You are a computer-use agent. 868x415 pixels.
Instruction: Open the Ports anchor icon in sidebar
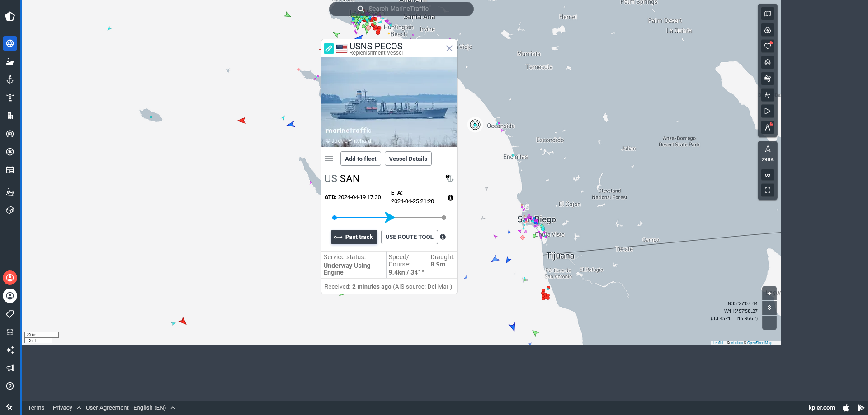[10, 79]
